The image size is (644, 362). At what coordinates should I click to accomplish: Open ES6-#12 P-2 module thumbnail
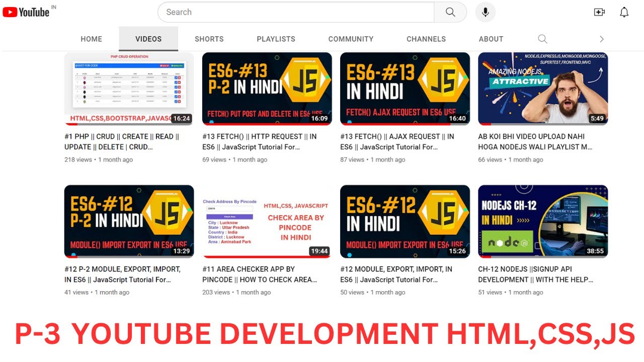129,221
